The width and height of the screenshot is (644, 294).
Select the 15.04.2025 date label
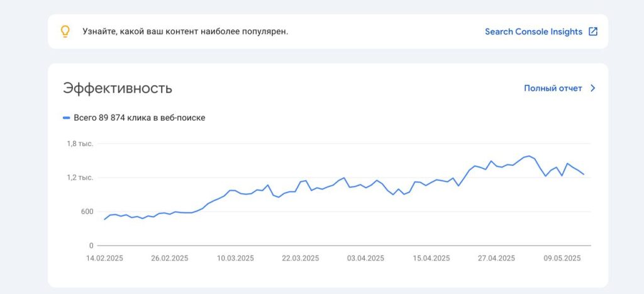[431, 258]
